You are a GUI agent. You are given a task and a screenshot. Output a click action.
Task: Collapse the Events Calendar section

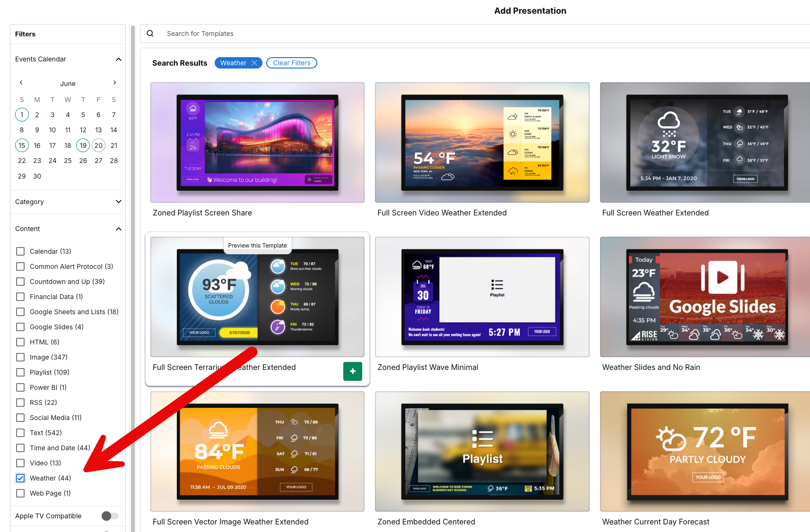point(119,59)
